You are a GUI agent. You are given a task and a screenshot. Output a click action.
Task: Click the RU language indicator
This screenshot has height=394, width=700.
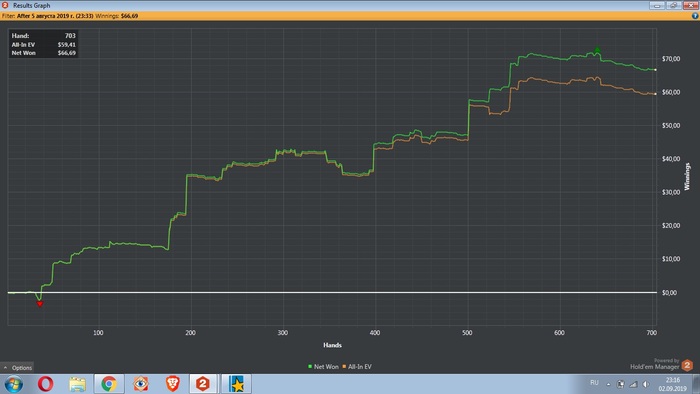pyautogui.click(x=594, y=383)
